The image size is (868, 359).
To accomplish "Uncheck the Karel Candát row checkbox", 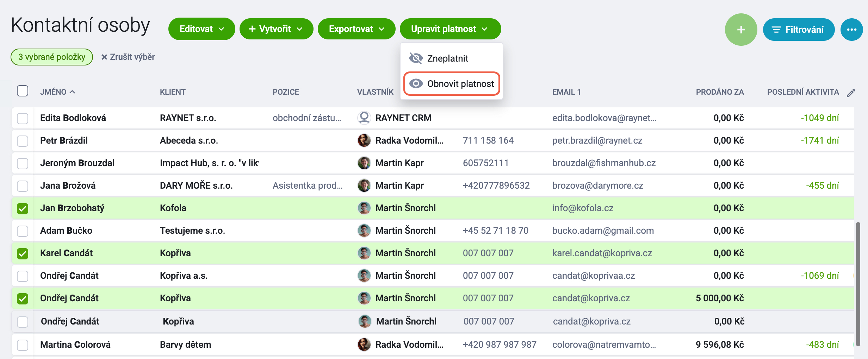I will pos(23,253).
